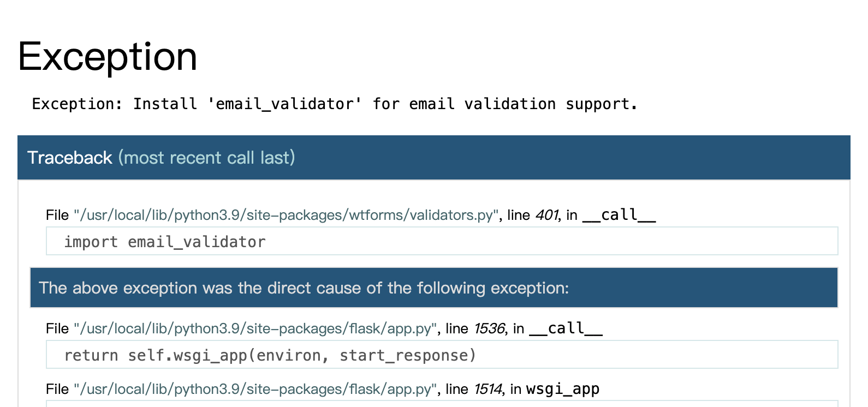Screen dimensions: 868x407
Task: Click the word 'Traceback' in the blue header
Action: 69,158
